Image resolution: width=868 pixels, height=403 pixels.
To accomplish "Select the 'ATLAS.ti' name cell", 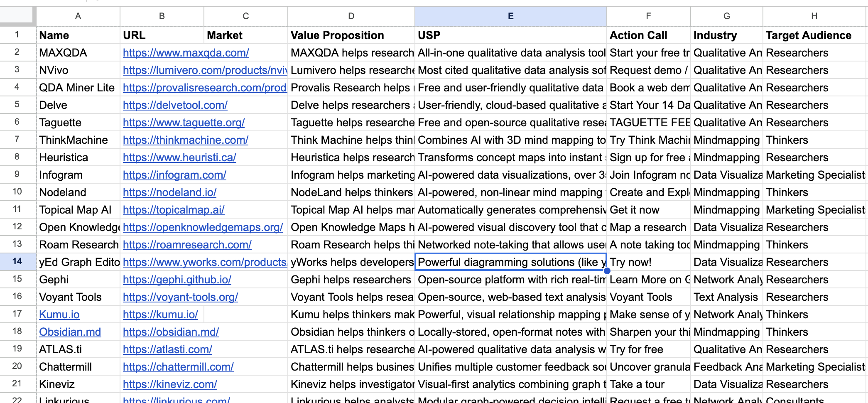I will click(x=78, y=349).
